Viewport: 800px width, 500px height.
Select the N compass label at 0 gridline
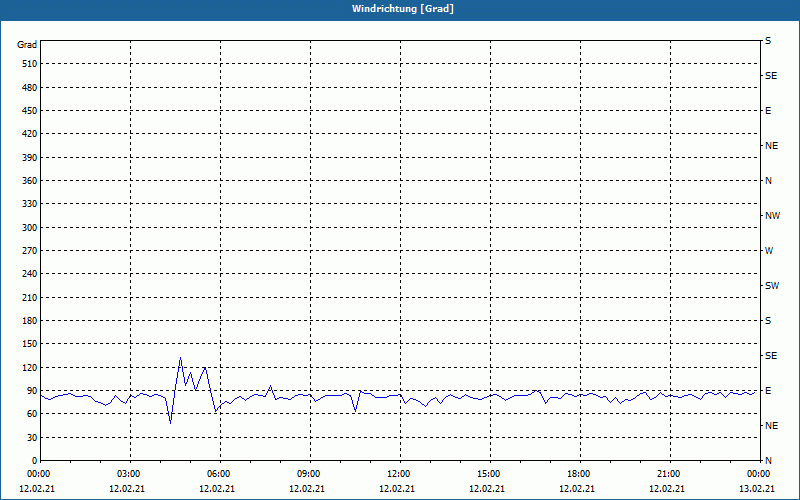click(x=768, y=461)
